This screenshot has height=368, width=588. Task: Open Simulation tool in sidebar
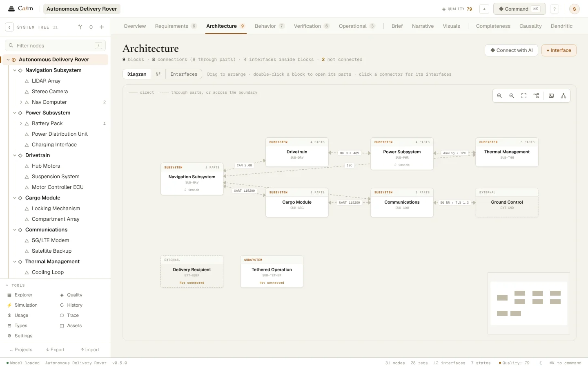tap(26, 305)
